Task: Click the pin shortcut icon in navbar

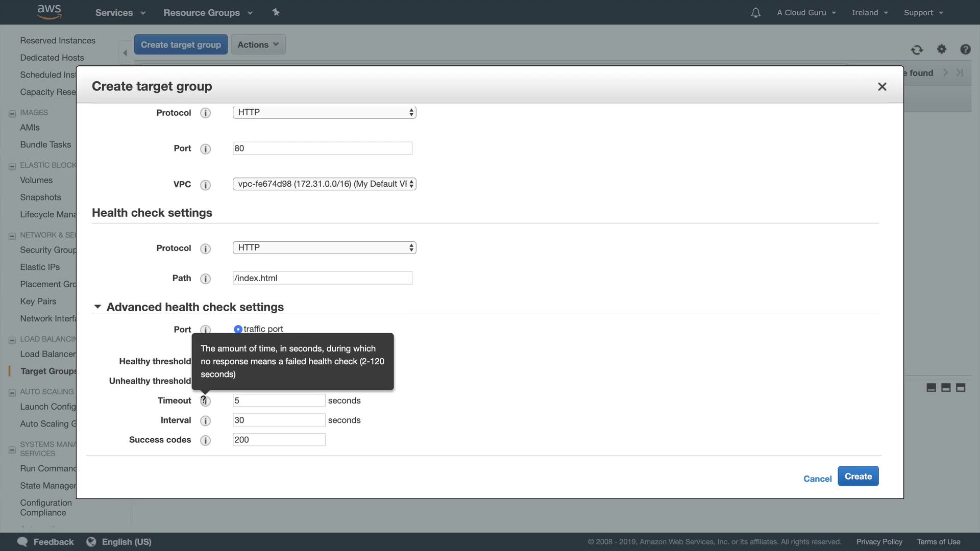Action: pos(276,12)
